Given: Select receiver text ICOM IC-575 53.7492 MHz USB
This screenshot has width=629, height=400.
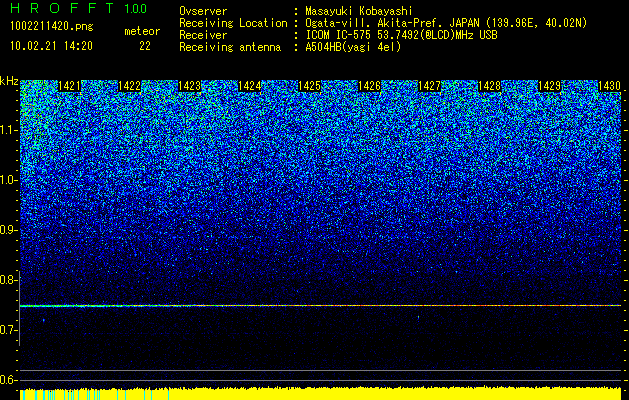Looking at the screenshot, I should (x=401, y=35).
